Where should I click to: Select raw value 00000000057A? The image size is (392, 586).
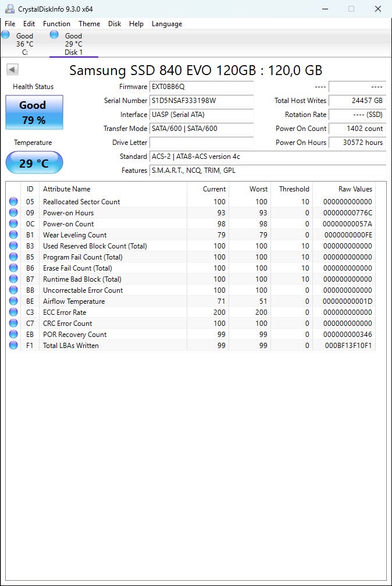pos(348,224)
